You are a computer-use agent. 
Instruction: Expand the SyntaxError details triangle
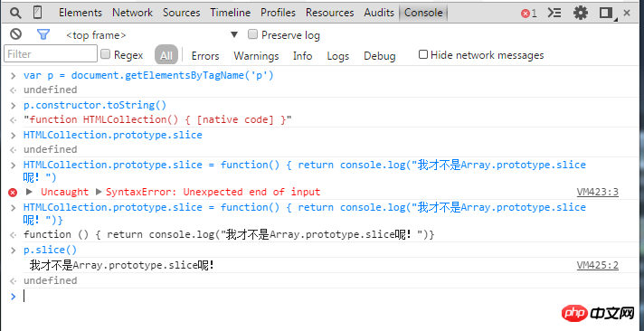99,192
